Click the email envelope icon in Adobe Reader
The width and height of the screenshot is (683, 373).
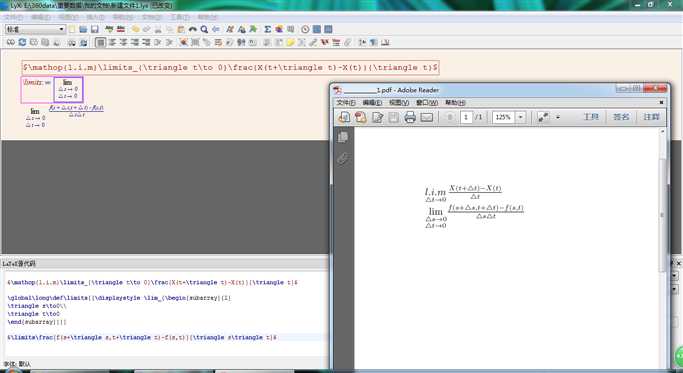[x=426, y=117]
